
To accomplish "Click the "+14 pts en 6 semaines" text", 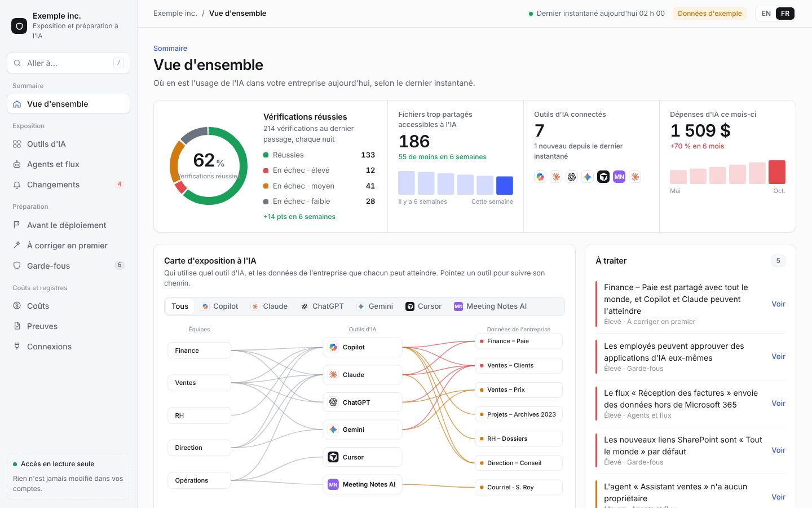I will pos(299,217).
